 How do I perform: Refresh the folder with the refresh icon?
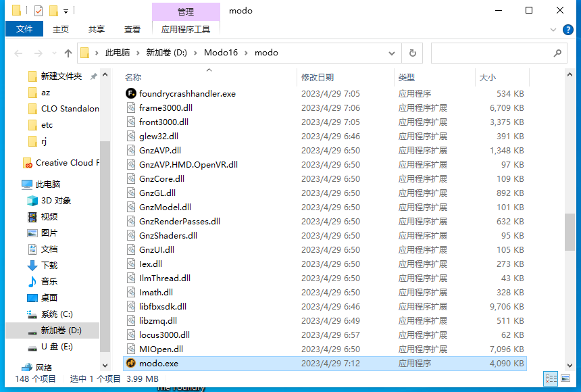pyautogui.click(x=413, y=53)
